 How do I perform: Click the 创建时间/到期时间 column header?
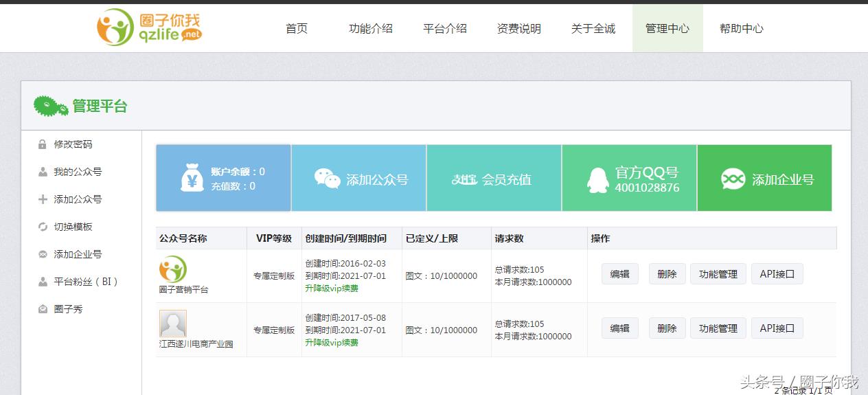pos(347,238)
